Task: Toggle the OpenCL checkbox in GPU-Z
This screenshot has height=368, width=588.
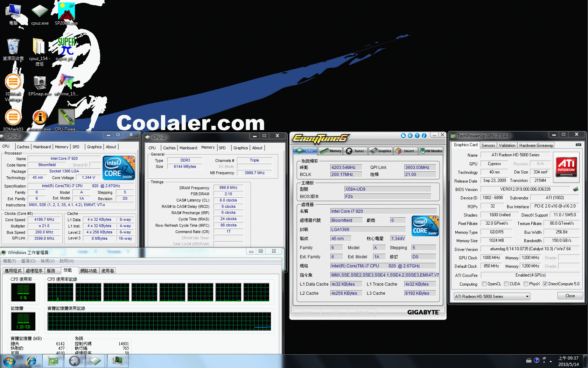Action: click(x=484, y=284)
